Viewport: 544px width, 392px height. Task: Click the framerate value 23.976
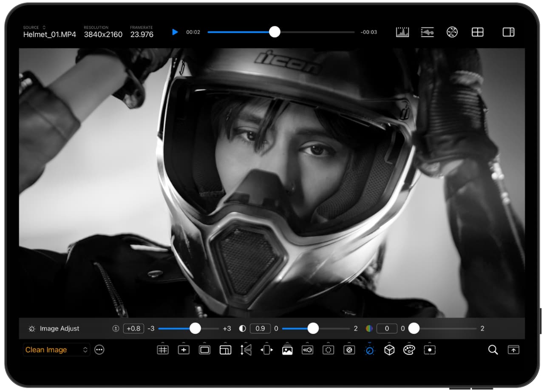point(142,34)
